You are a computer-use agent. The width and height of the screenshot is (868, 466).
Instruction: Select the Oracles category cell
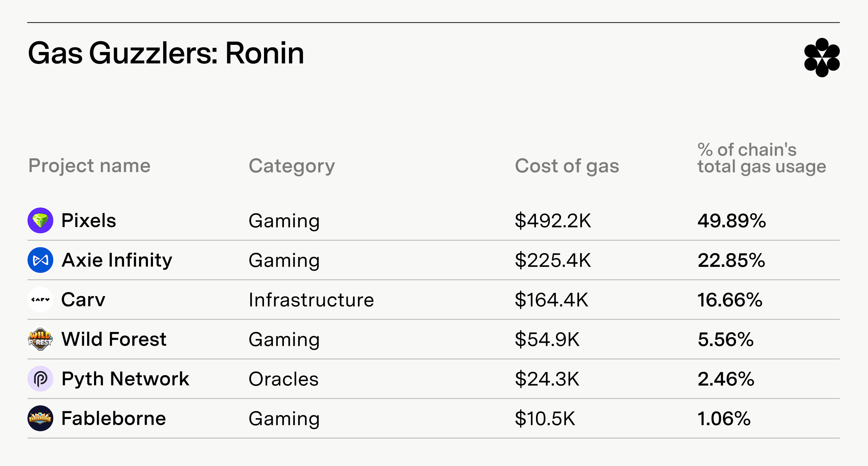click(284, 379)
